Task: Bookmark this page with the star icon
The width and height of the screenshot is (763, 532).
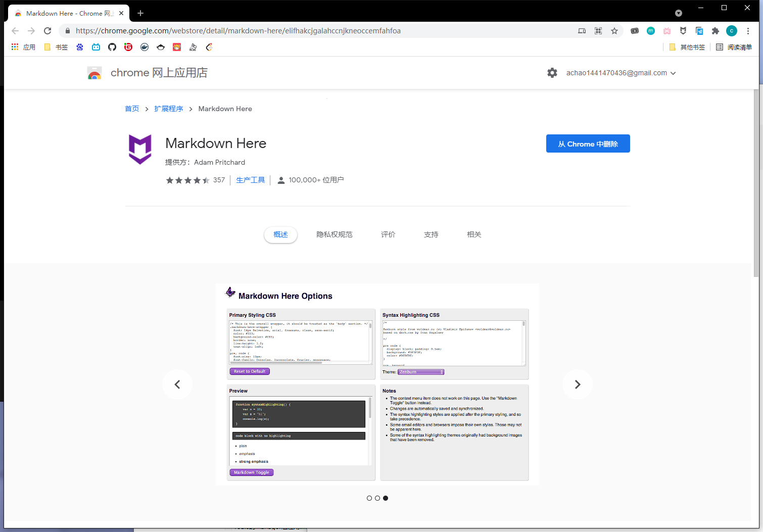Action: point(614,31)
